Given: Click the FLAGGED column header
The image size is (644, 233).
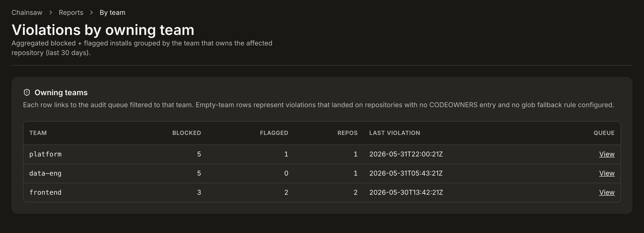Looking at the screenshot, I should pos(274,133).
